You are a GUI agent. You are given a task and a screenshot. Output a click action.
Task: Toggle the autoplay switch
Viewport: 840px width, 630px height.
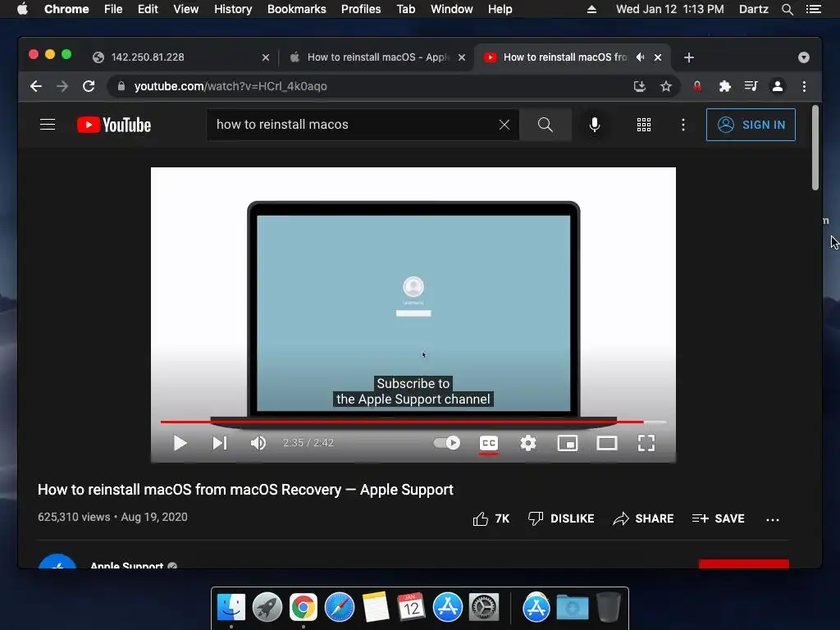click(447, 443)
